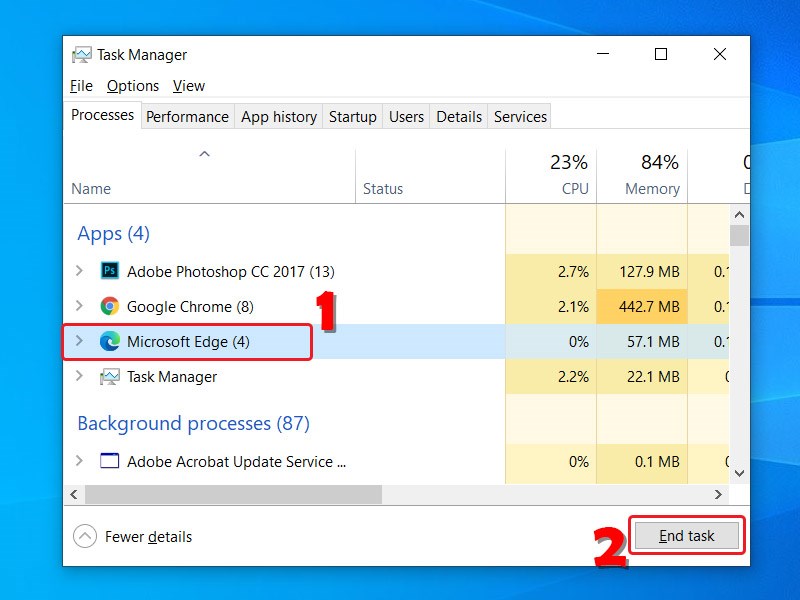Expand the Microsoft Edge process group
800x600 pixels.
(79, 341)
